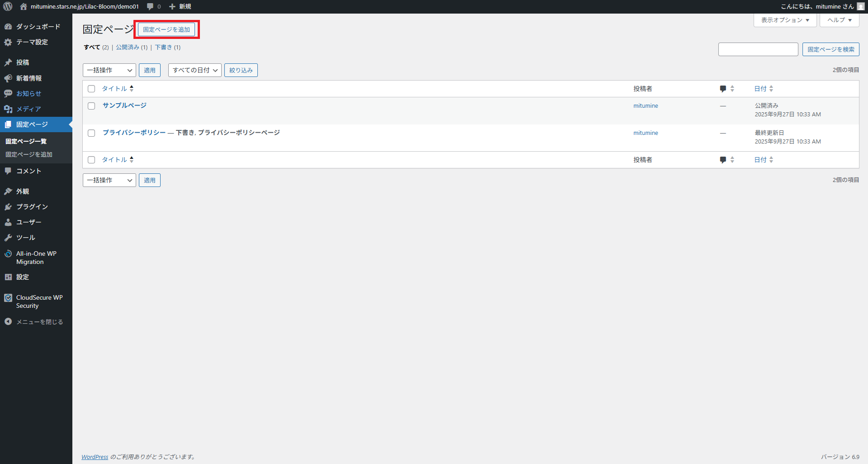868x464 pixels.
Task: Open the Plugins icon in sidebar
Action: point(8,207)
